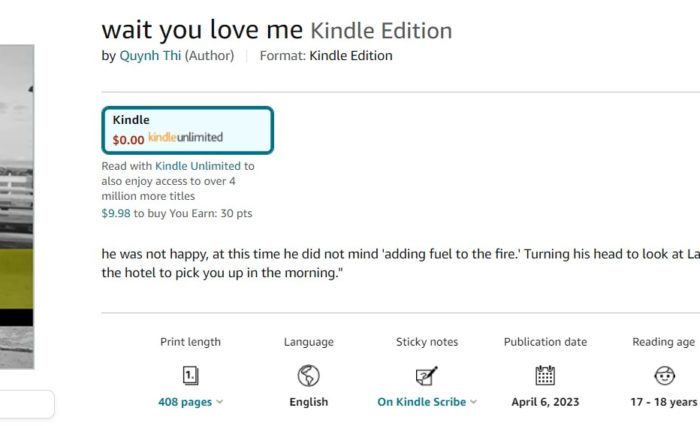Select the Kindle $0.00 format box

(x=187, y=130)
